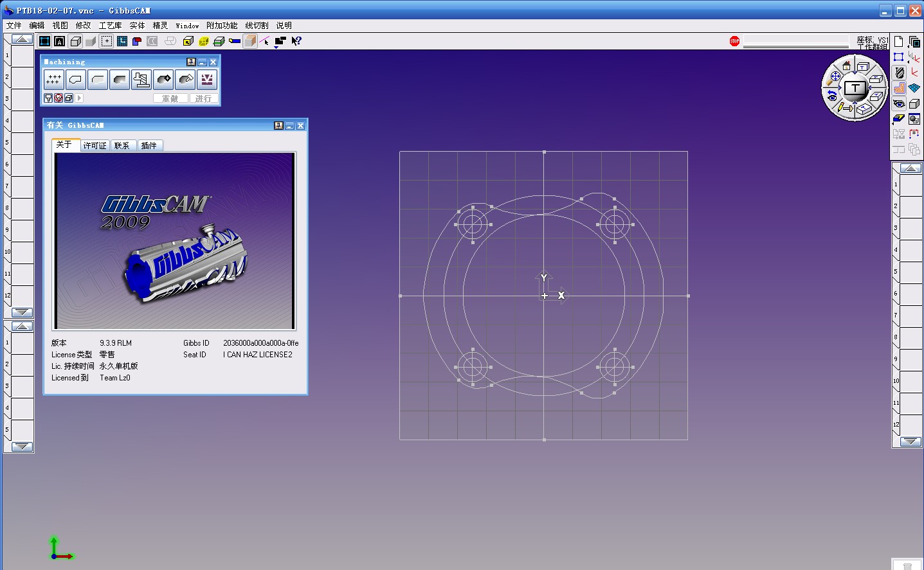
Task: Toggle the tool holder filter in Machining palette
Action: [48, 98]
